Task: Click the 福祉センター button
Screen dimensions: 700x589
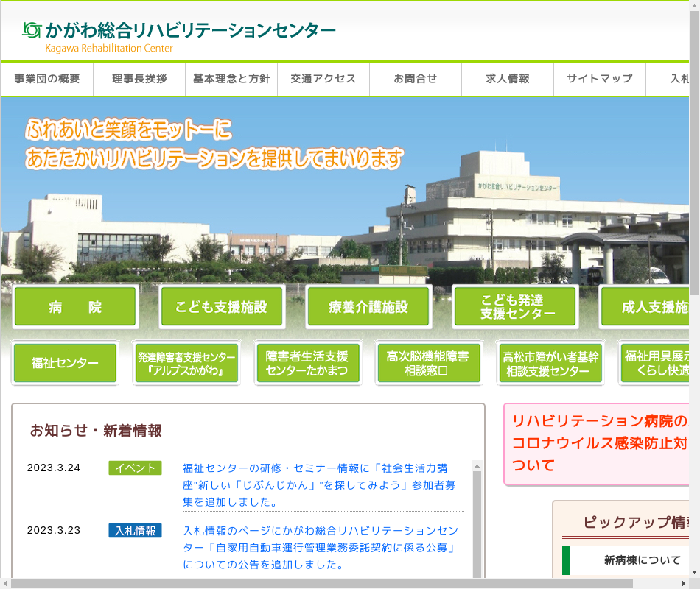Action: coord(65,363)
